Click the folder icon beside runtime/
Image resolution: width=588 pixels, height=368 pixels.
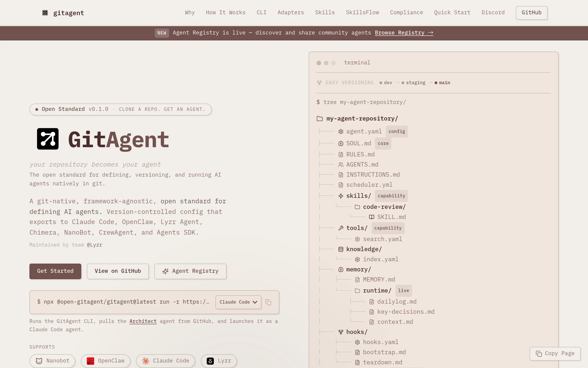(x=357, y=290)
